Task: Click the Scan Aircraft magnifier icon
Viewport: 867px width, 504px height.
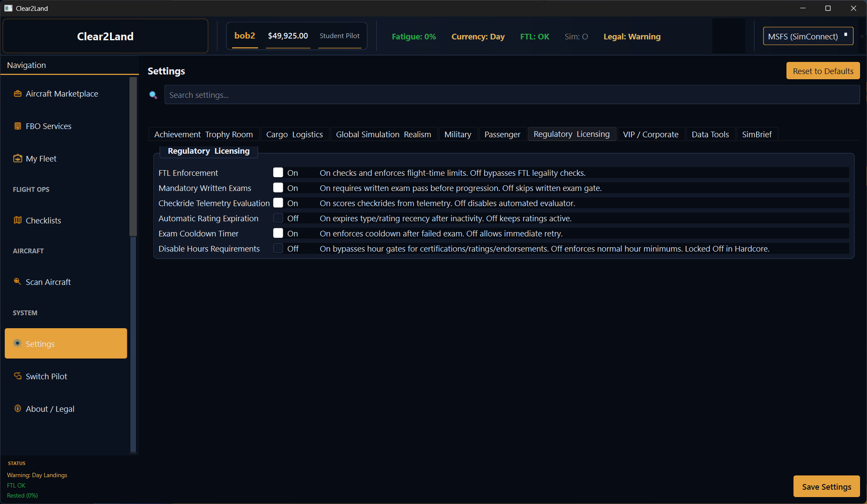Action: pos(18,281)
